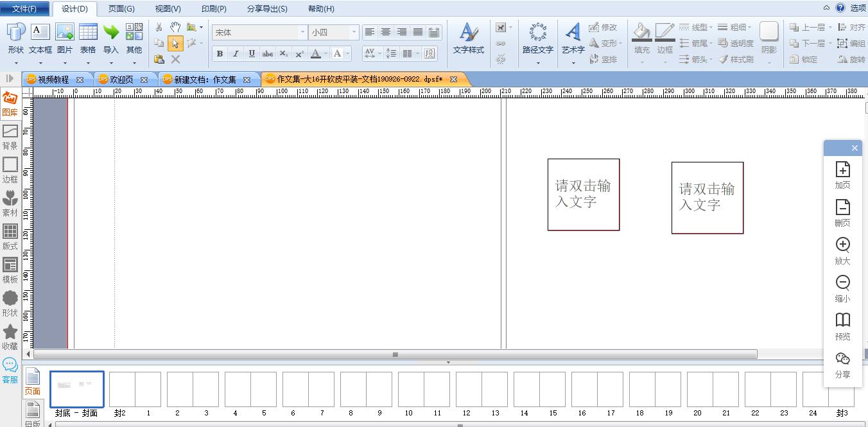Toggle subscript X₂ formatting
Screen dimensions: 868x427
[284, 54]
